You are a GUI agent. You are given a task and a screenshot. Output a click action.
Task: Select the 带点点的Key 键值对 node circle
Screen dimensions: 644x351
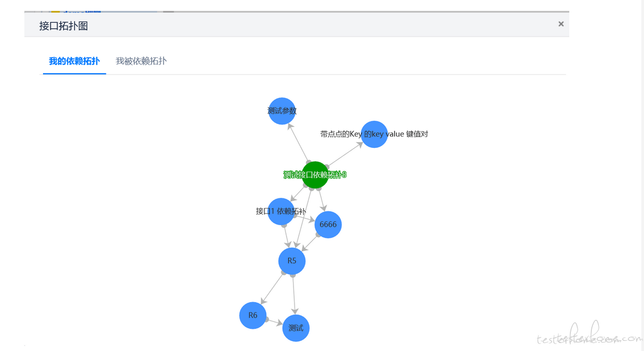pos(374,134)
